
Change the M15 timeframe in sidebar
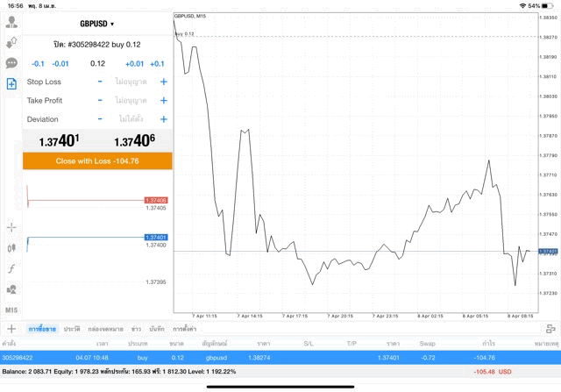pyautogui.click(x=11, y=310)
